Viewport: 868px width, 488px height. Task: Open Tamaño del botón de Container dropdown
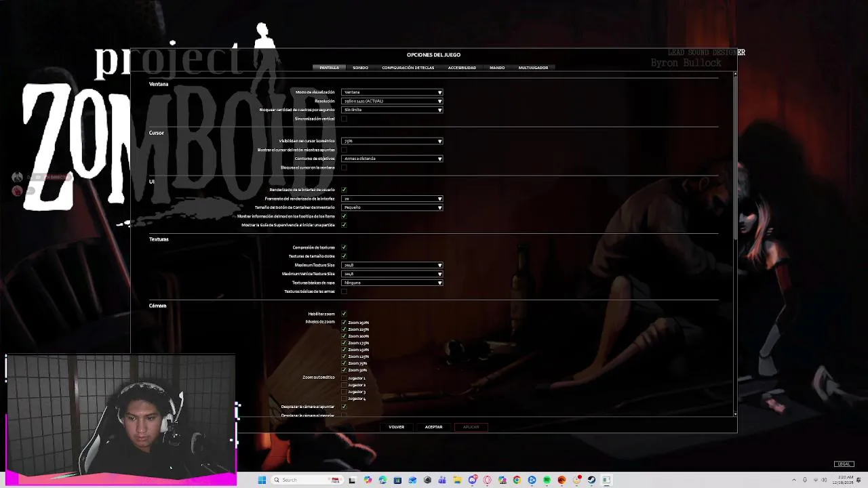point(392,207)
